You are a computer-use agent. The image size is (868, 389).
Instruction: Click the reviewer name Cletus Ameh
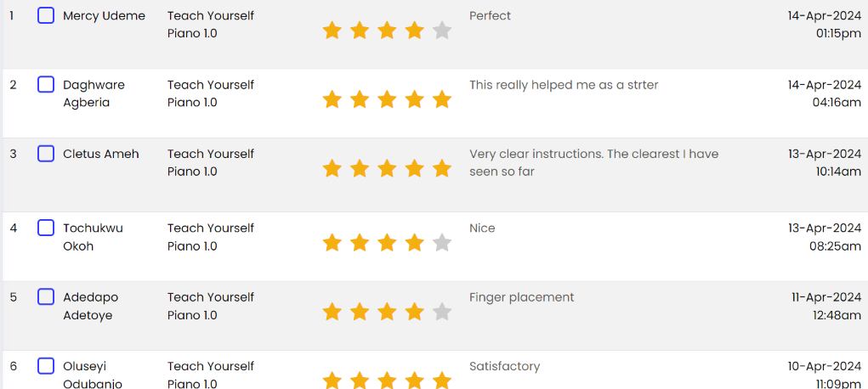101,154
